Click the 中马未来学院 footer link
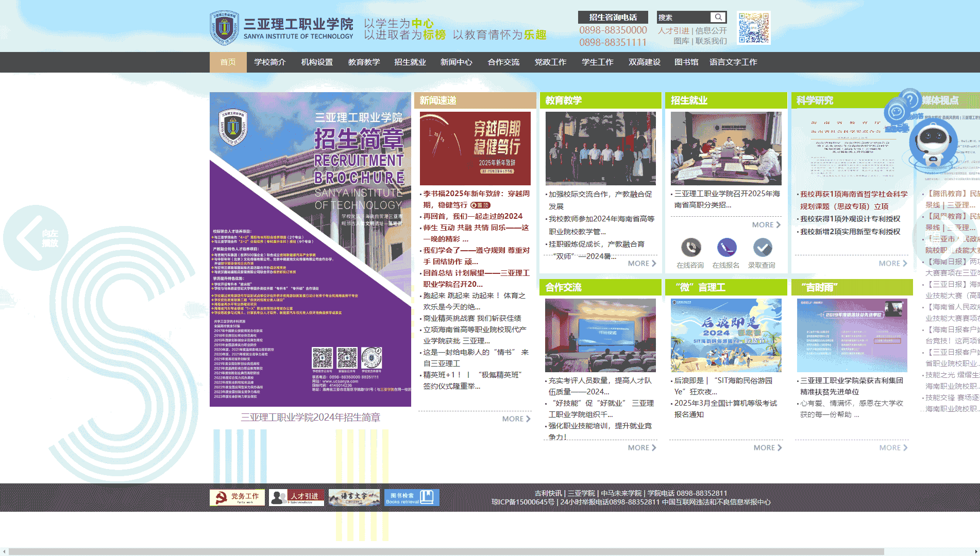Image resolution: width=980 pixels, height=556 pixels. 621,493
